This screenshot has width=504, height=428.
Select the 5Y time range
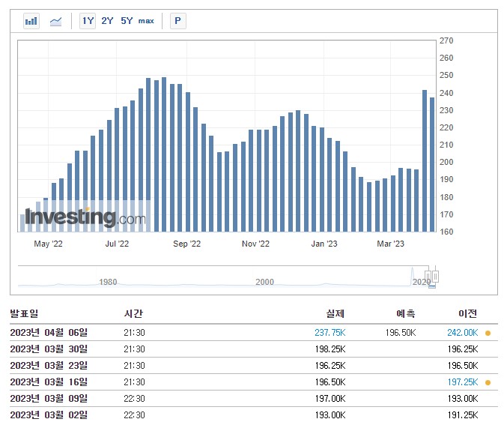tap(127, 21)
